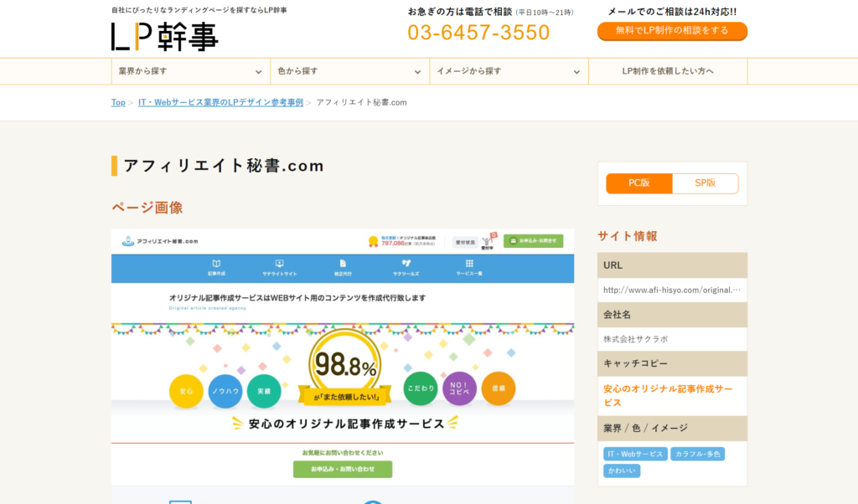
Task: Click 無料でLP制作の相談をする button
Action: point(670,31)
